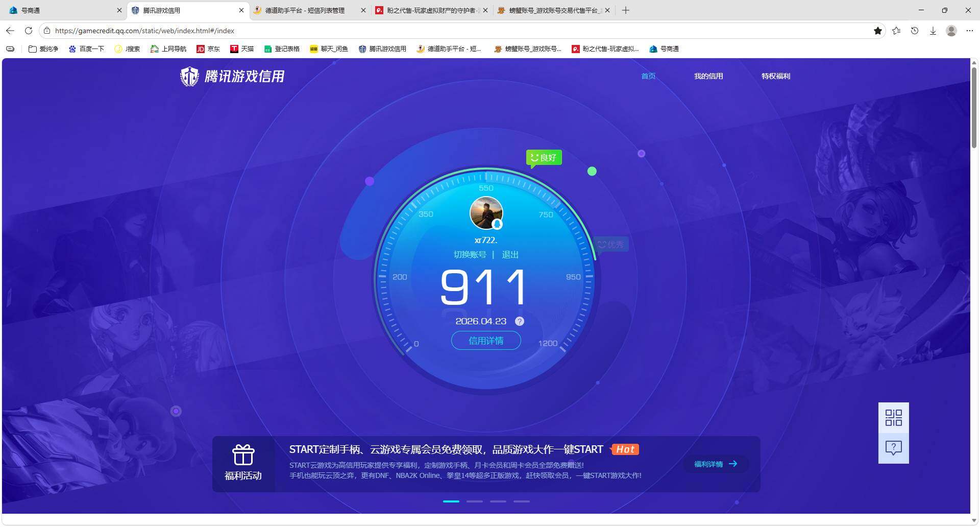Click the QR code icon on the right edge
This screenshot has width=980, height=527.
tap(893, 418)
